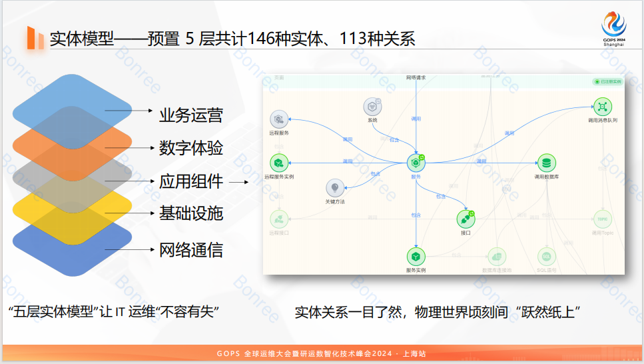
Task: Click 调用 label on edge to 调用数据库
Action: click(482, 161)
